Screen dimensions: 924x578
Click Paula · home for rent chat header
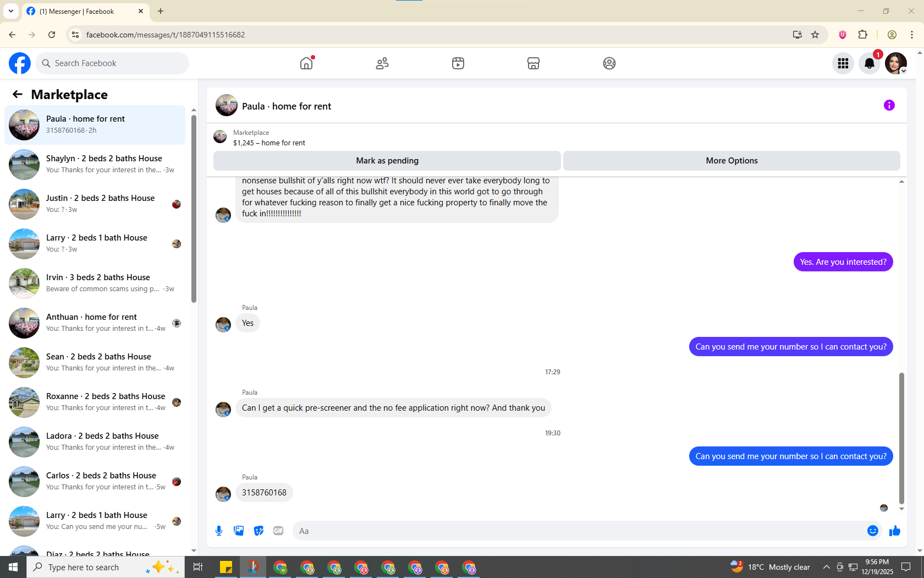(x=286, y=106)
